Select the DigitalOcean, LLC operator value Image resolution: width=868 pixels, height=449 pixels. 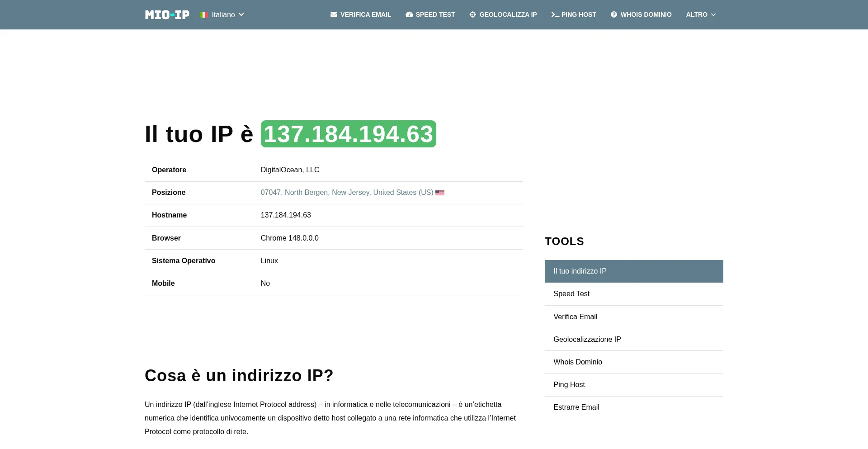[x=290, y=170]
